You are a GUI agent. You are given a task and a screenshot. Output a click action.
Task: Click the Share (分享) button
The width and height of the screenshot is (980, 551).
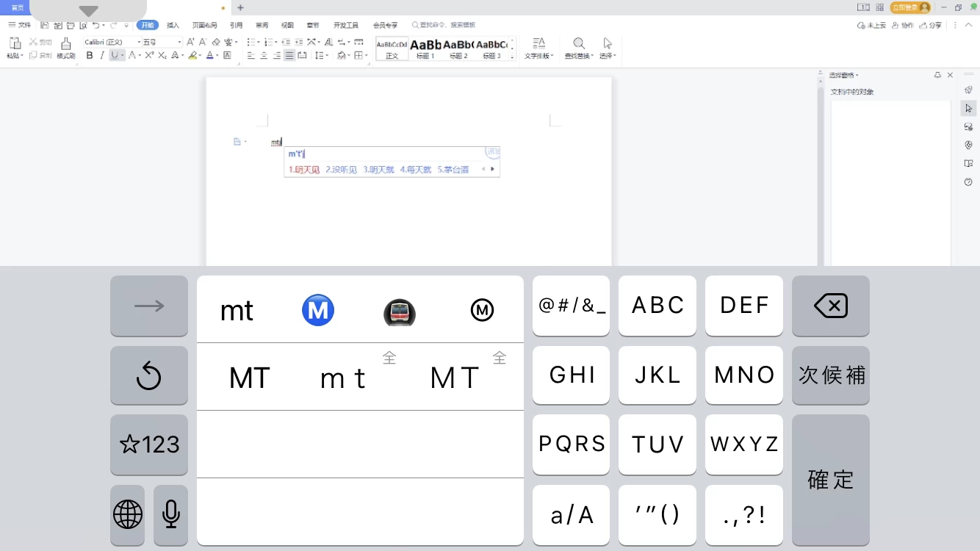coord(932,25)
